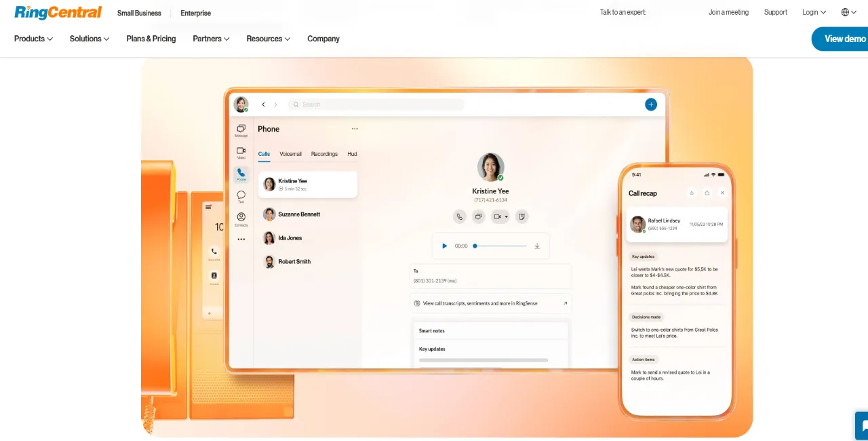The image size is (868, 441).
Task: Select the Voicemail tab
Action: 290,154
